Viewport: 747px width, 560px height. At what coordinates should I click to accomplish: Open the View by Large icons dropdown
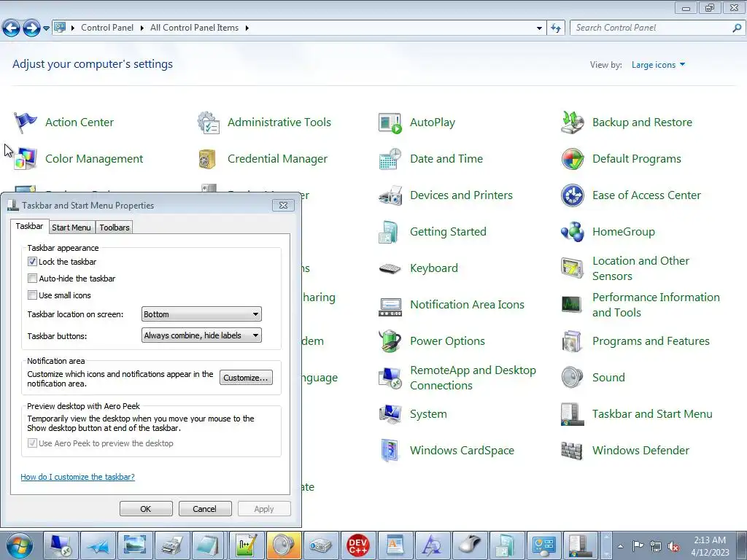click(659, 65)
